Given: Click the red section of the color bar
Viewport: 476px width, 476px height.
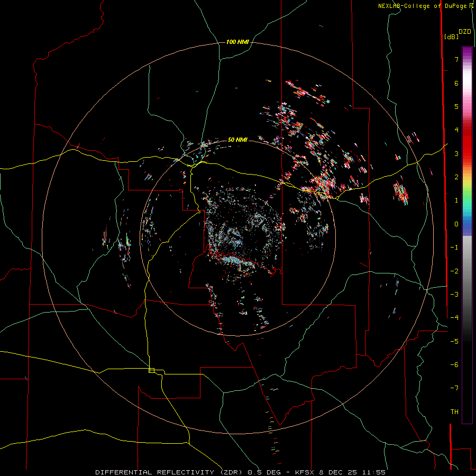Looking at the screenshot, I should [x=467, y=143].
